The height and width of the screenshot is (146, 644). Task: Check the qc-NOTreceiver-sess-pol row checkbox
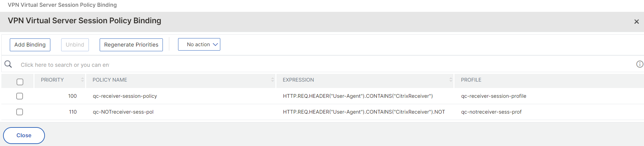tap(20, 112)
